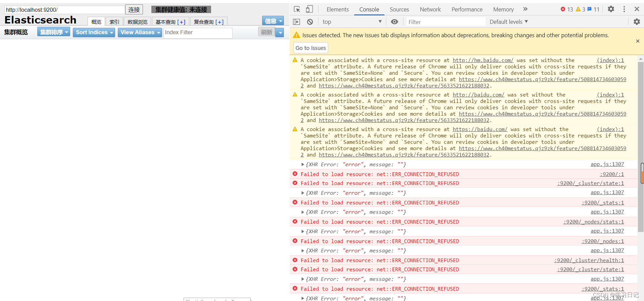Switch to the Elements tab

click(x=338, y=9)
